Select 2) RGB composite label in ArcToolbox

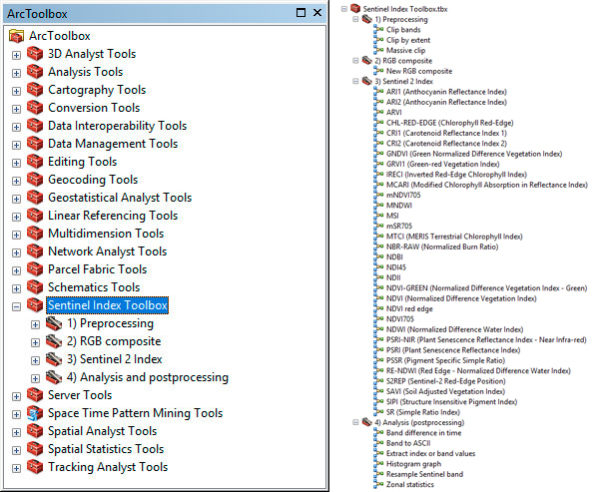114,341
